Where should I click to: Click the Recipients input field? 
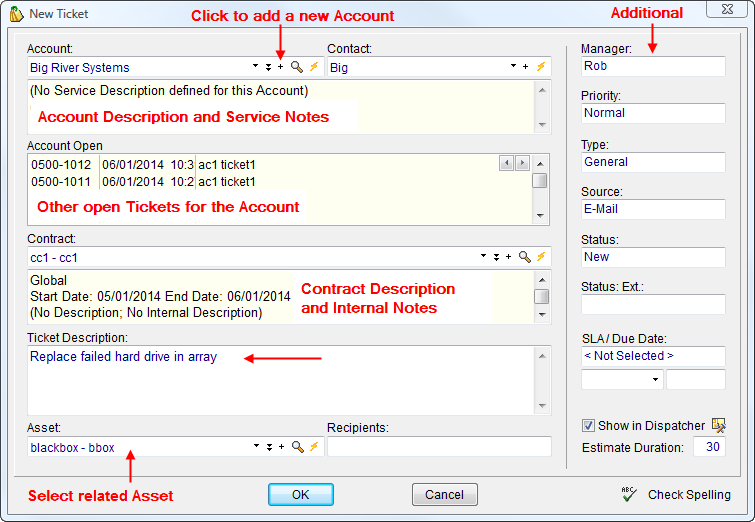(438, 448)
